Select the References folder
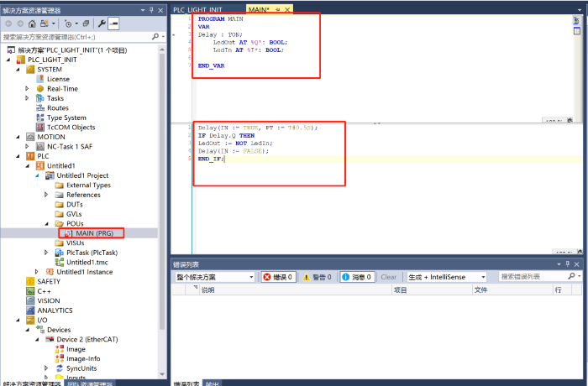This screenshot has height=386, width=588. click(x=83, y=195)
